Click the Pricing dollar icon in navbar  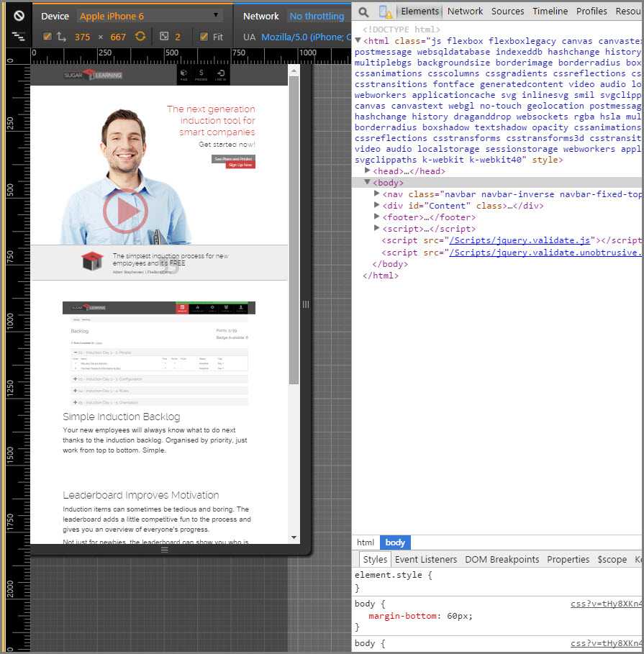coord(201,75)
